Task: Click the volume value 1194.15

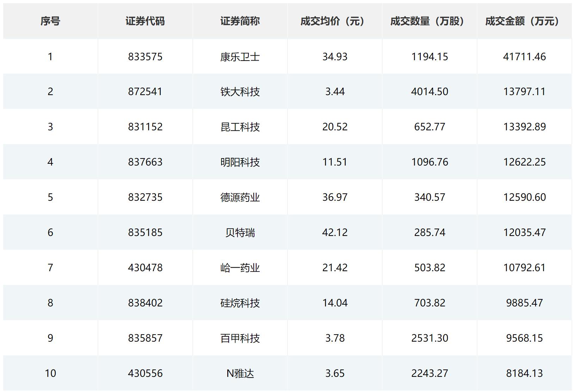Action: (430, 57)
